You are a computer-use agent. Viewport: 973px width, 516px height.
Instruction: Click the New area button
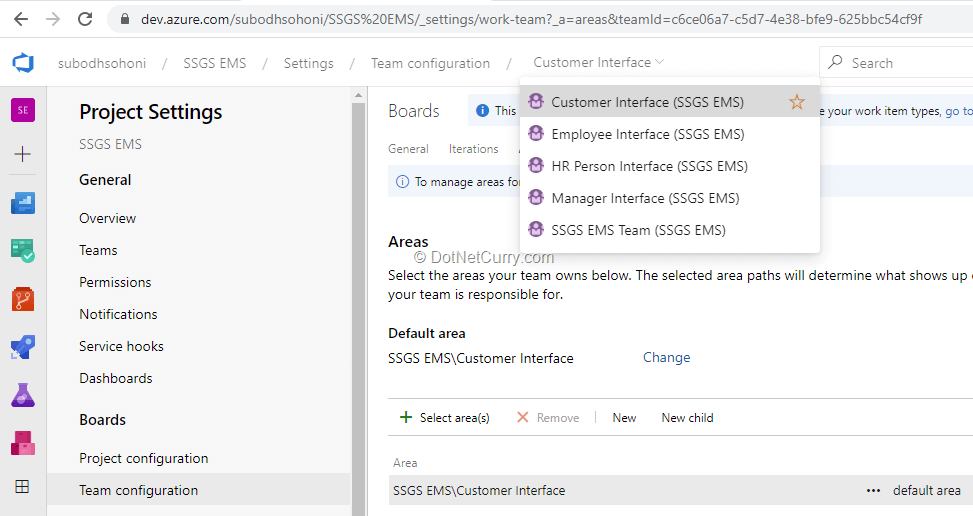pos(624,417)
